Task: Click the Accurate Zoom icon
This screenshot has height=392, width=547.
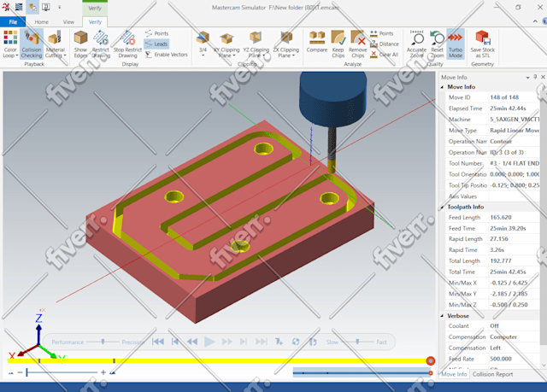Action: tap(416, 38)
